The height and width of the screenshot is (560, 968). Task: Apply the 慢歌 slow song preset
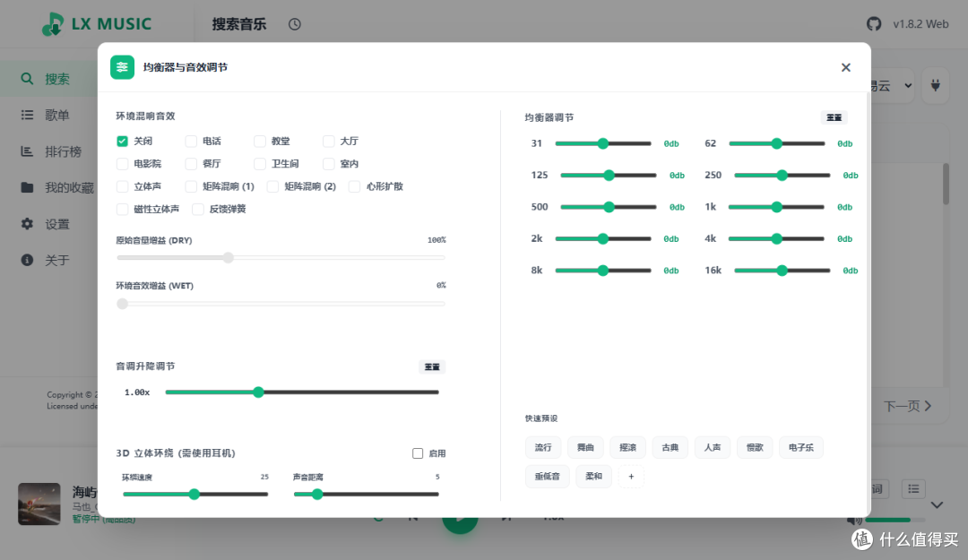point(755,447)
